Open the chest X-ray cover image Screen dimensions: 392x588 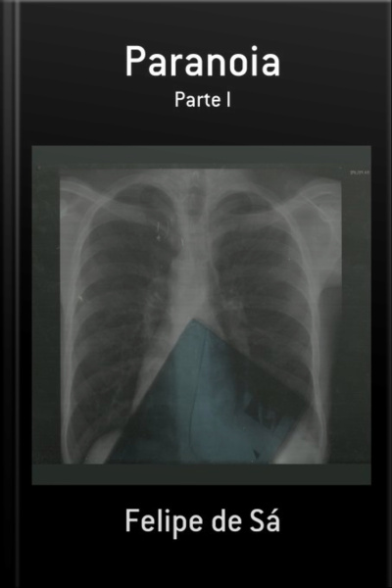[202, 315]
